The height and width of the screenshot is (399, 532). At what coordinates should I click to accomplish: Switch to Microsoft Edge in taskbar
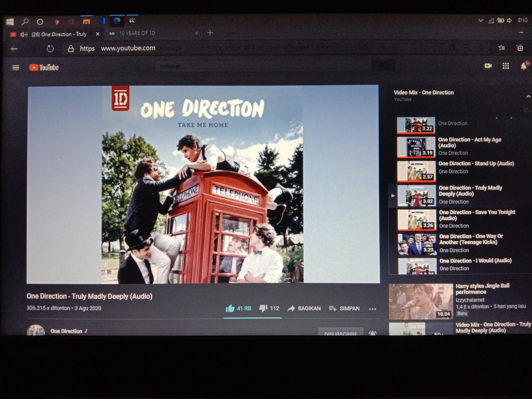[117, 20]
